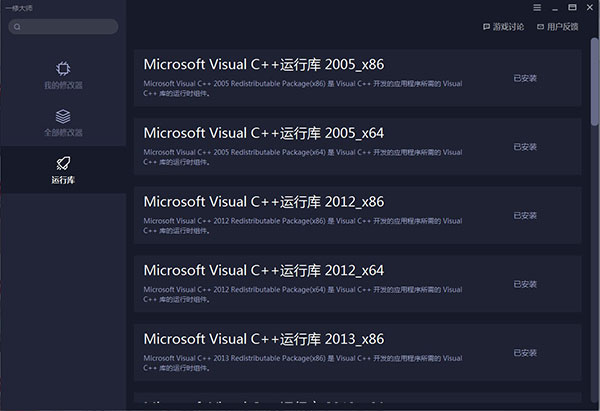Open 全部修改器 layers icon in sidebar
Viewport: 600px width, 411px height.
click(x=63, y=116)
